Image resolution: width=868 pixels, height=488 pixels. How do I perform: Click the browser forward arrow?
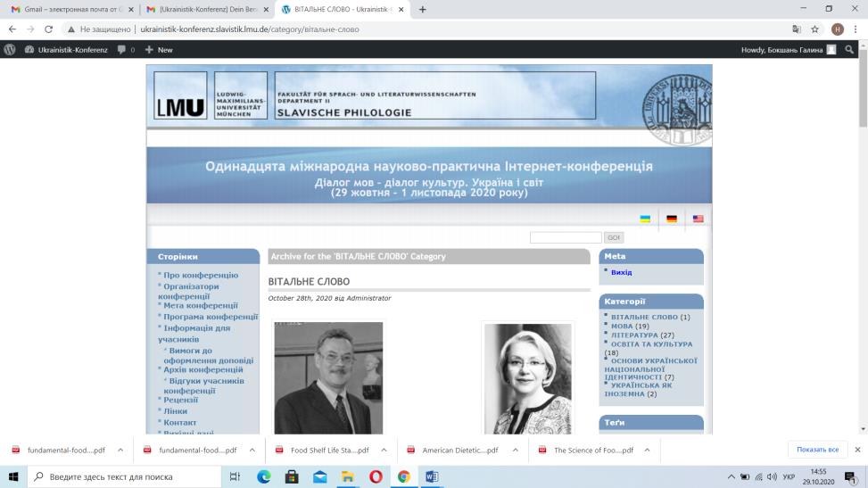(30, 29)
